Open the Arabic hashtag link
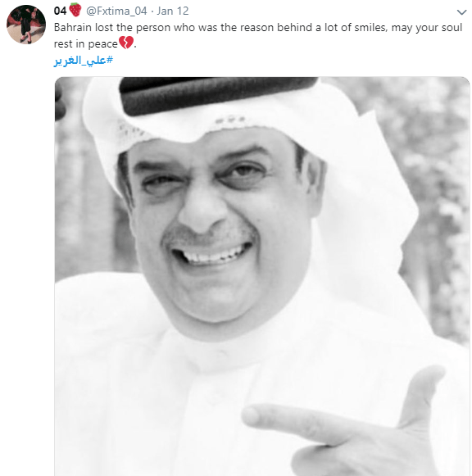The width and height of the screenshot is (472, 476). 83,60
